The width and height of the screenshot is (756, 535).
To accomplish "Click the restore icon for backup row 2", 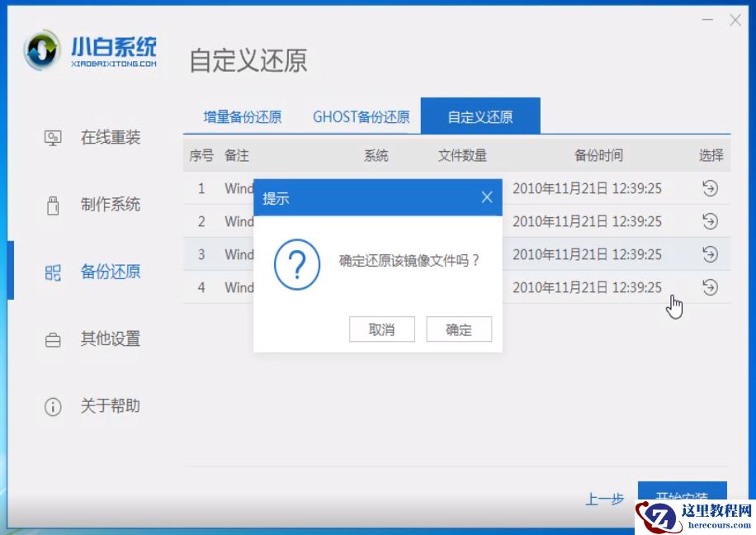I will tap(708, 221).
